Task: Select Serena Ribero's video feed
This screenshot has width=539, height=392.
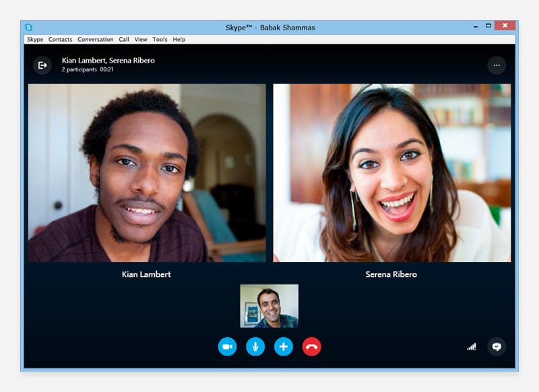Action: 392,173
